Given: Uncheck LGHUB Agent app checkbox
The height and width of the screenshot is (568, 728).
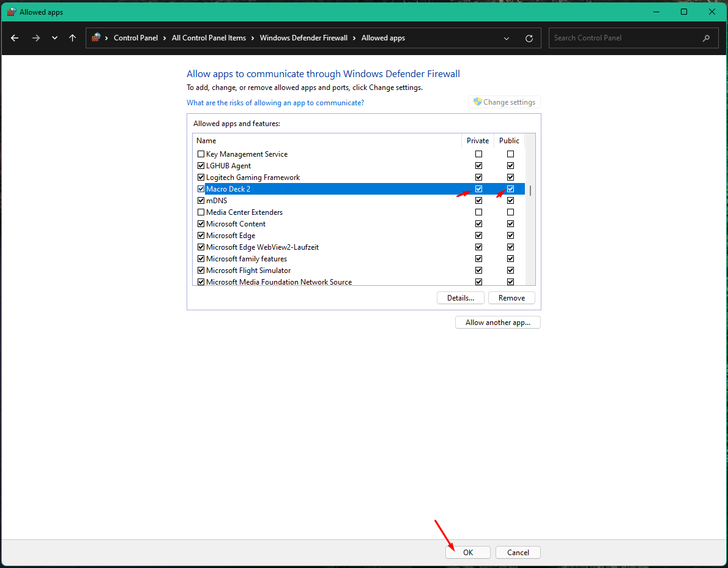Looking at the screenshot, I should tap(201, 166).
